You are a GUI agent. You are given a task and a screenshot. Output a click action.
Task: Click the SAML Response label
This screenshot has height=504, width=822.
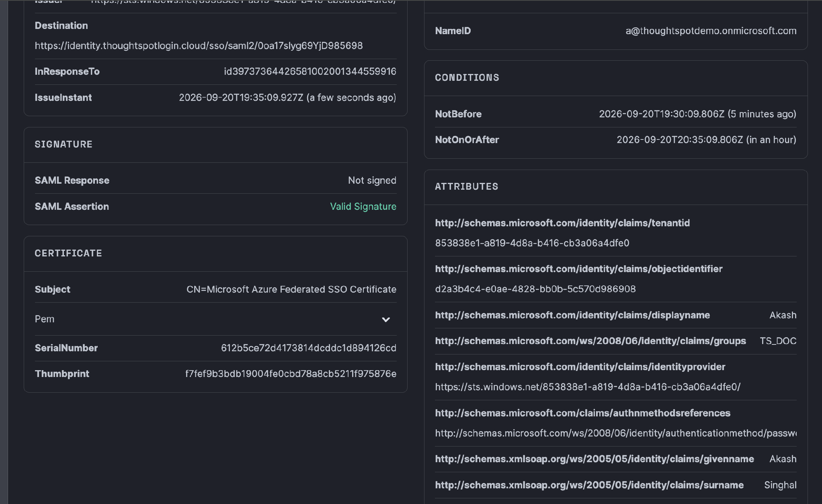72,180
